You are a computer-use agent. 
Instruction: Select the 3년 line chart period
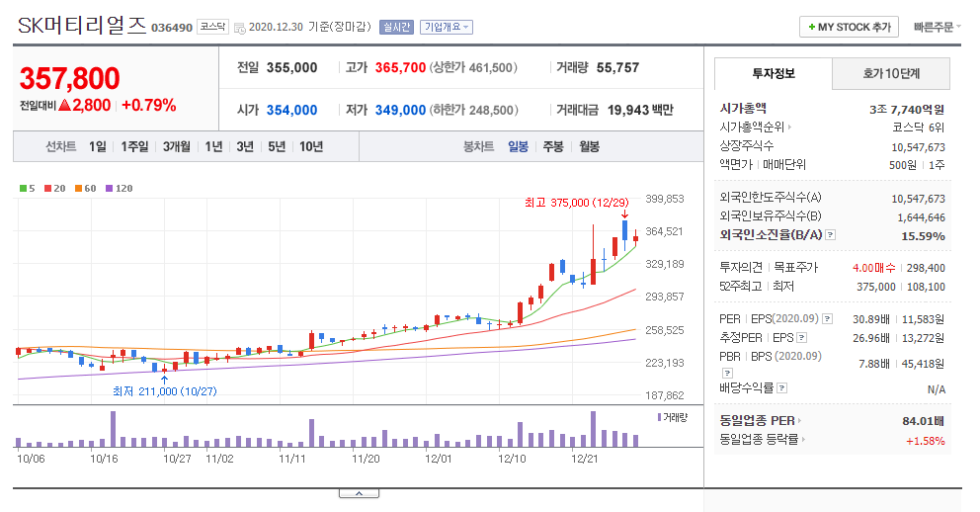[245, 146]
